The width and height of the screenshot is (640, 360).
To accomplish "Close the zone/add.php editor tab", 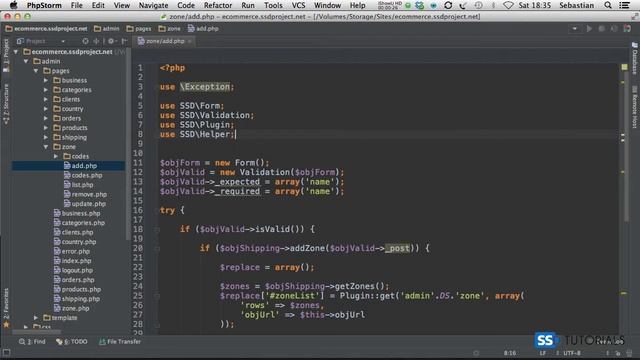I will coord(190,41).
